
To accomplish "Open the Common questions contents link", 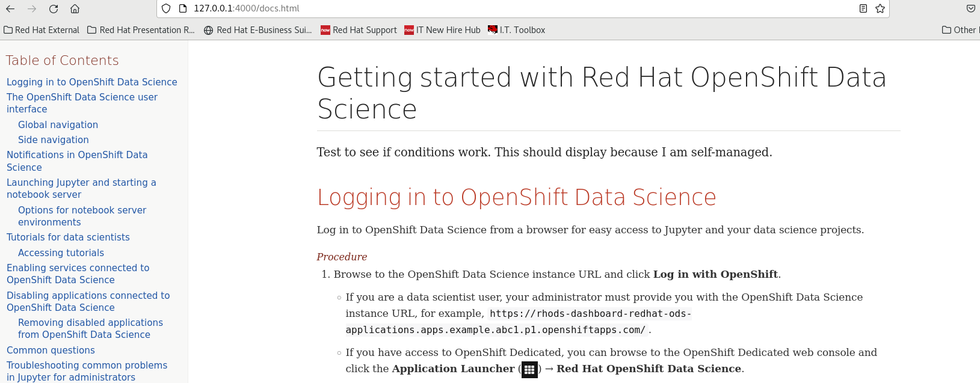I will pos(51,350).
